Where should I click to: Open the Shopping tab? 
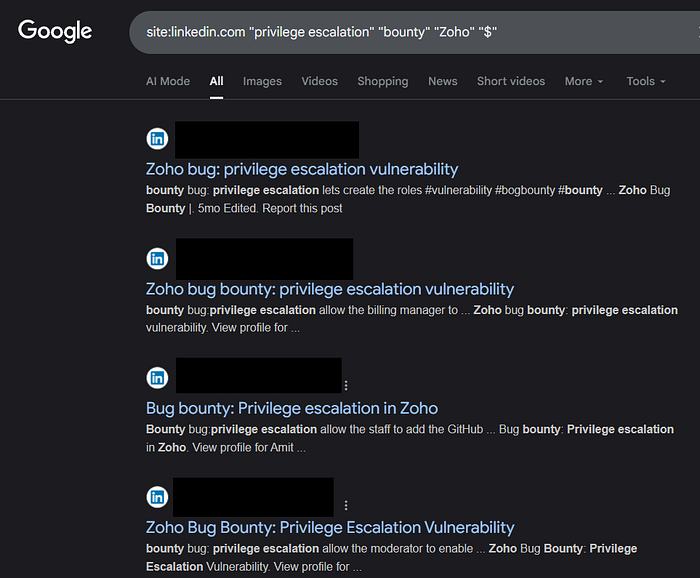[x=382, y=81]
